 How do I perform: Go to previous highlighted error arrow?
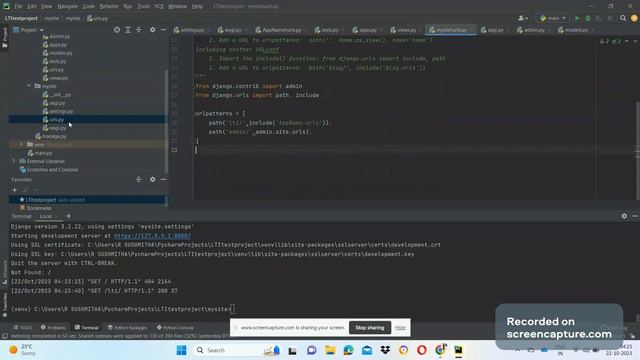(627, 41)
